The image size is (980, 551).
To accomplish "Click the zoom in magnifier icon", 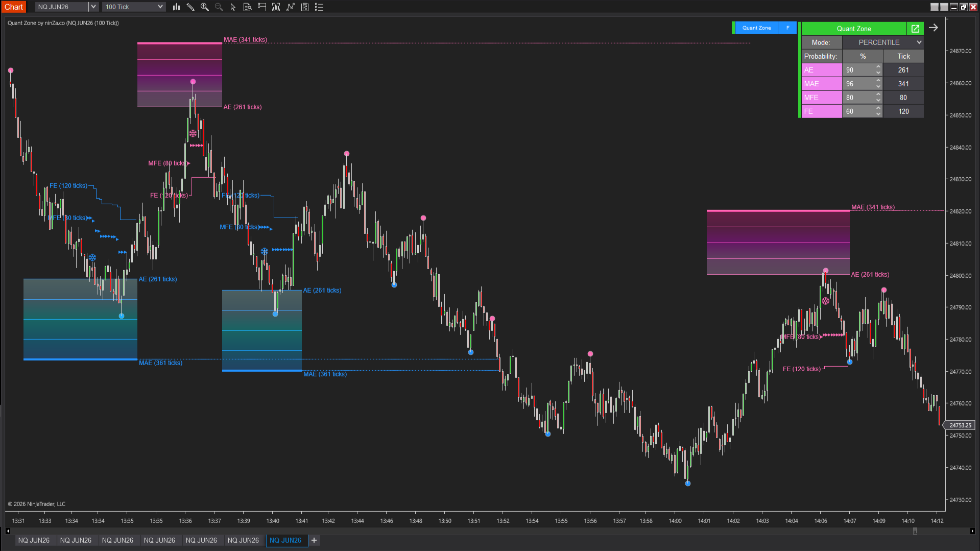I will pyautogui.click(x=205, y=7).
